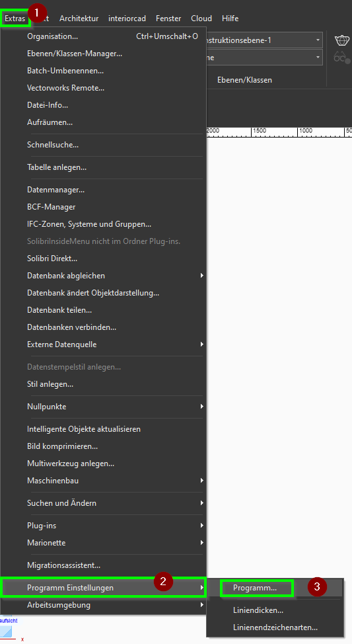Open the Extras menu

tap(15, 19)
